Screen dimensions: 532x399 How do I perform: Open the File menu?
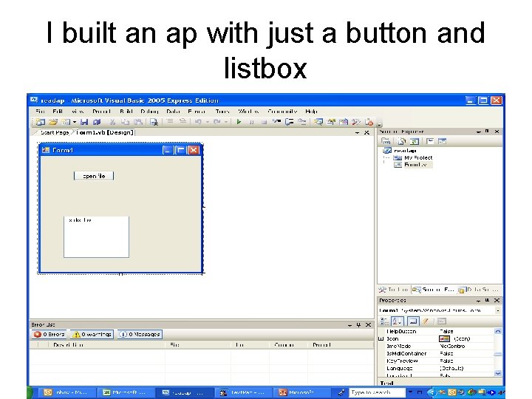click(x=40, y=112)
